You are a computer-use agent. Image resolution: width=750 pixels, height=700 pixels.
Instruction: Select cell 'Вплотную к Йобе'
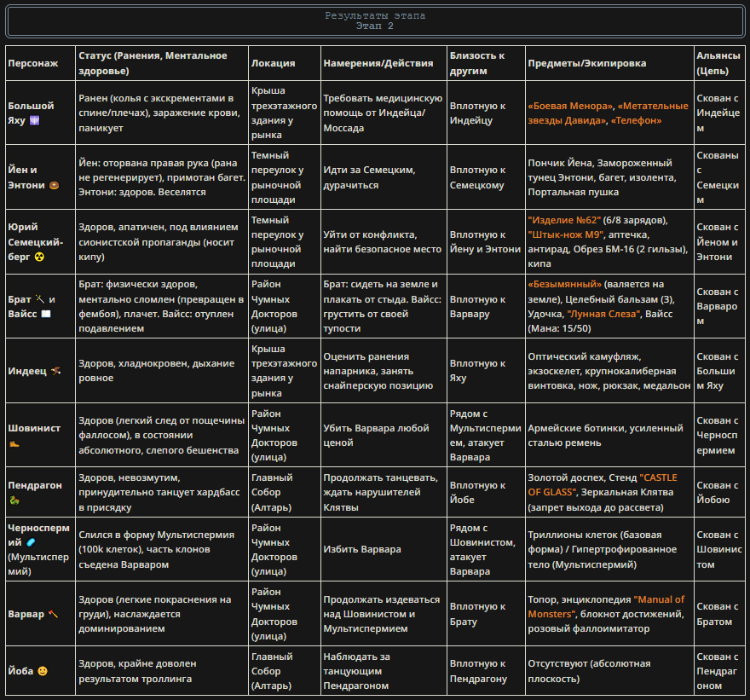pos(486,492)
